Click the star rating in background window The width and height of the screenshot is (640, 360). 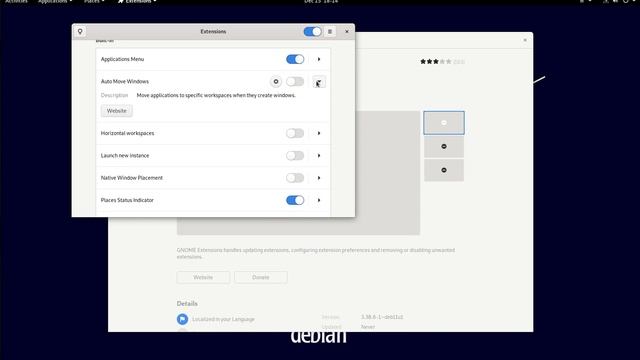(x=436, y=62)
